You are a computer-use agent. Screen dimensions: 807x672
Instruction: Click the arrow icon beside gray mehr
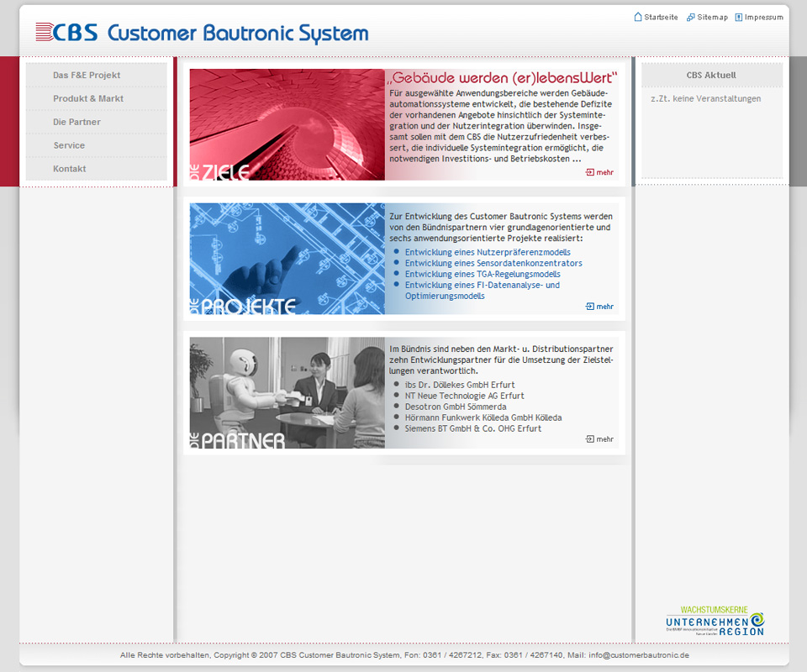[x=590, y=439]
